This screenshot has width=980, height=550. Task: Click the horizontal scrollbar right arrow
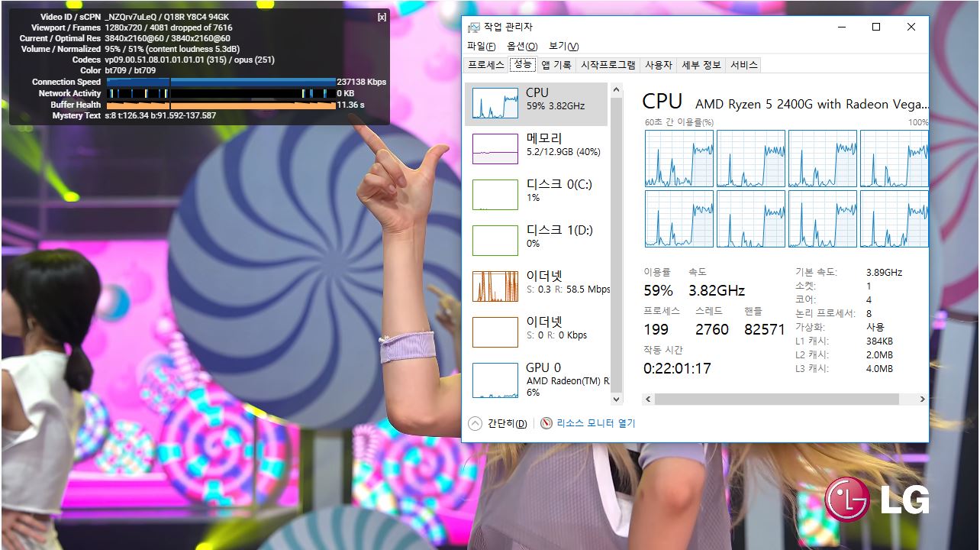922,400
